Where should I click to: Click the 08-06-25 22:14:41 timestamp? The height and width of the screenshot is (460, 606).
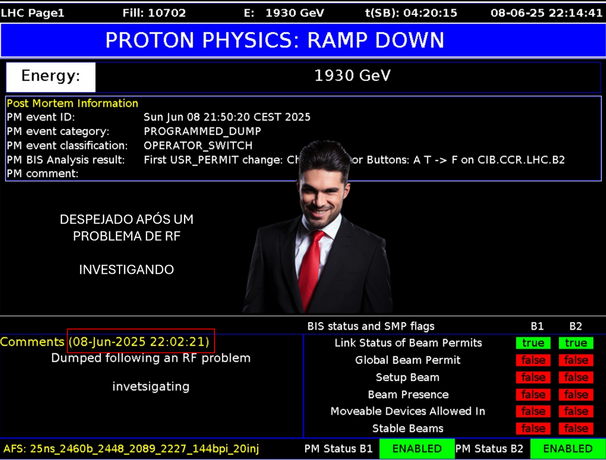point(546,13)
